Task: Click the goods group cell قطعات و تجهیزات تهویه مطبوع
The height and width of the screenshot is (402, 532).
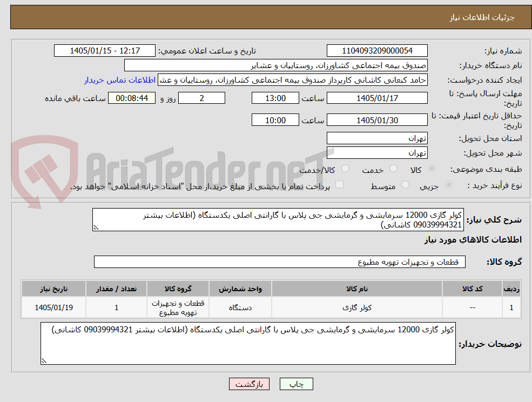Action: tap(178, 307)
